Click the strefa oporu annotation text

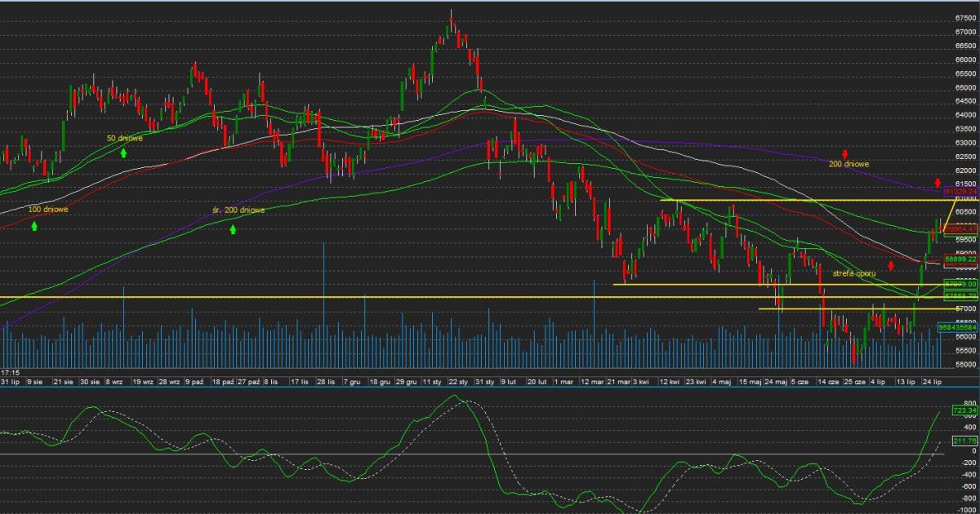point(854,273)
